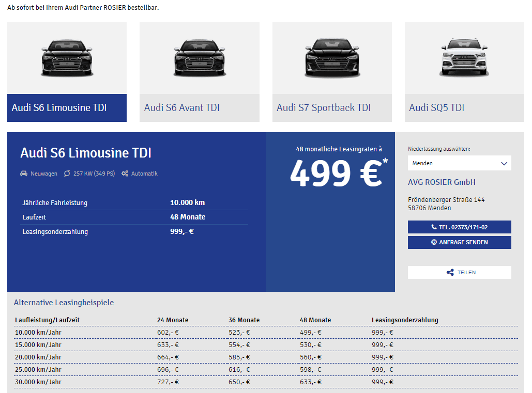Viewport: 532px width, 393px height.
Task: Click the 'Audi S6 Limousine TDI' panel heading
Action: [86, 153]
